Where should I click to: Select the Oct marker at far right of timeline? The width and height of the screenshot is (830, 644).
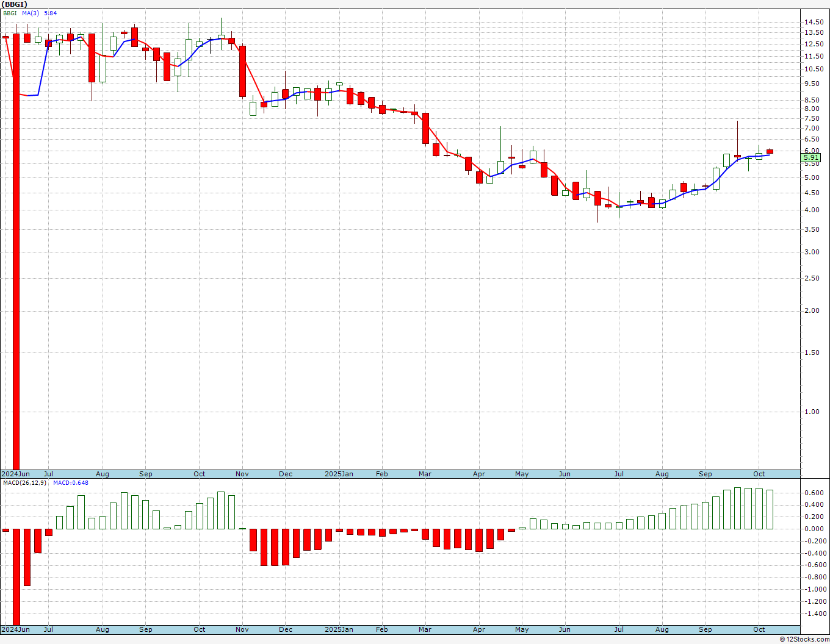759,474
